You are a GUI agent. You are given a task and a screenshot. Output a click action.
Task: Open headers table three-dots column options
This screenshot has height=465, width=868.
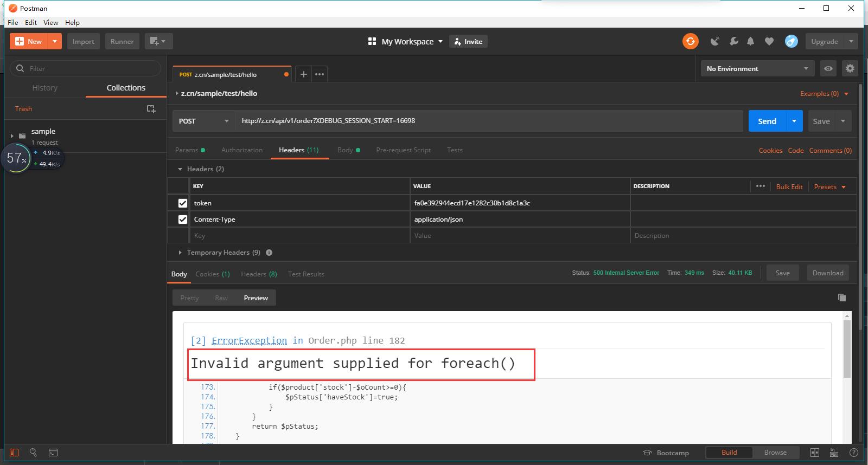761,186
